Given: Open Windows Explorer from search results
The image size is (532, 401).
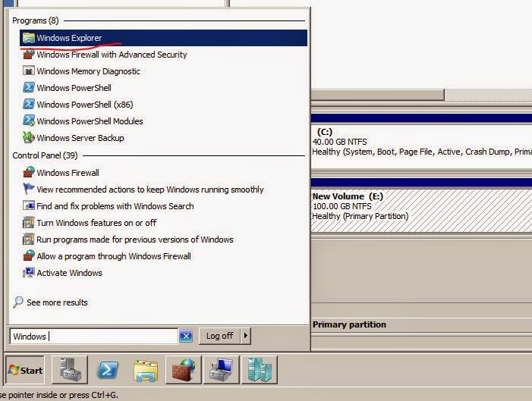Looking at the screenshot, I should click(x=163, y=38).
